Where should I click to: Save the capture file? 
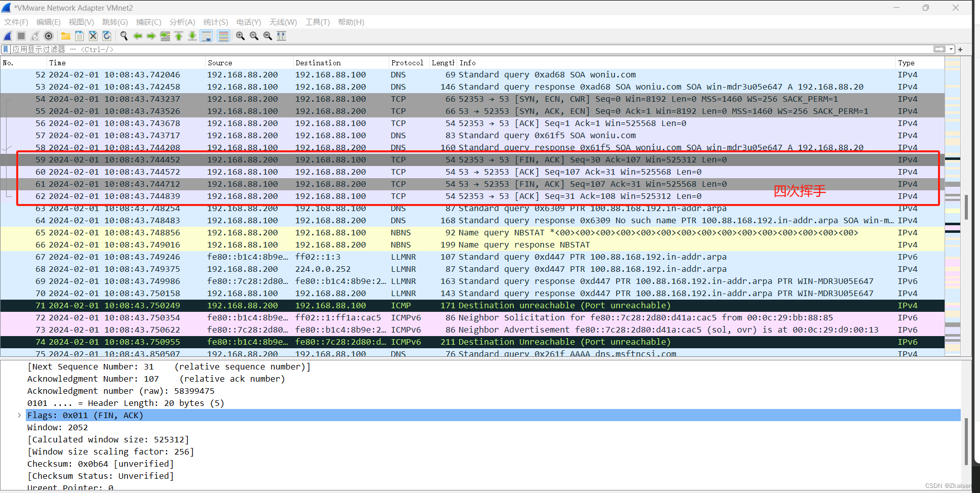pos(79,36)
